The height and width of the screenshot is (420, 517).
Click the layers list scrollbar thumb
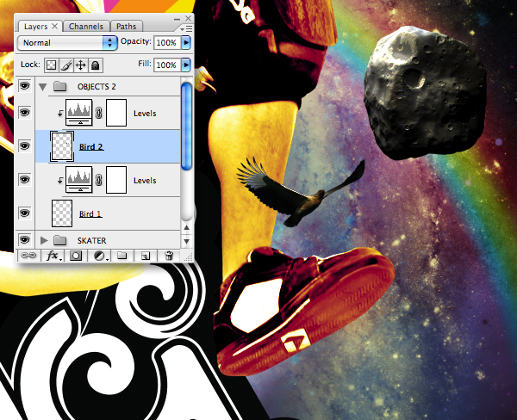point(187,127)
